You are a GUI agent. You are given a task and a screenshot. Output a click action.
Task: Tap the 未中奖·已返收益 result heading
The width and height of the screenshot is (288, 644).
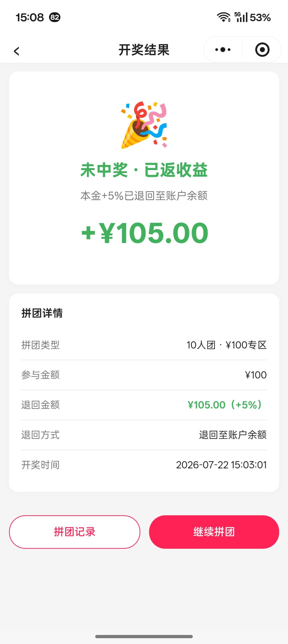click(144, 170)
